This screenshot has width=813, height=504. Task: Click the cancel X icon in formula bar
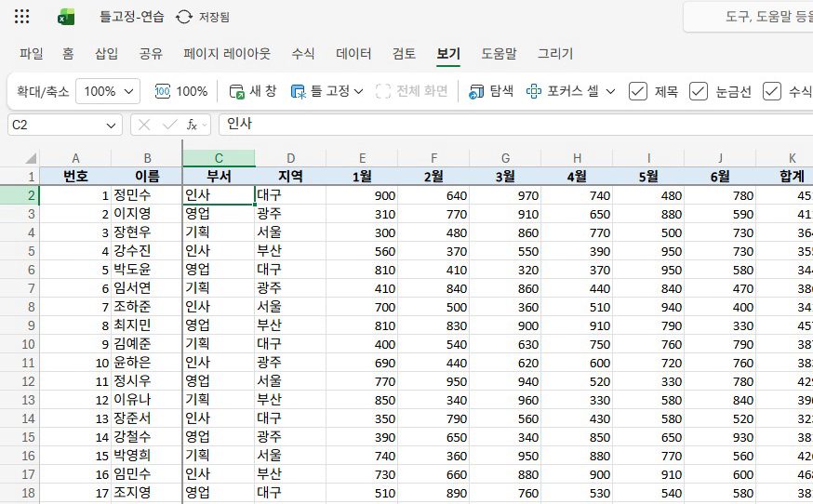(x=144, y=125)
